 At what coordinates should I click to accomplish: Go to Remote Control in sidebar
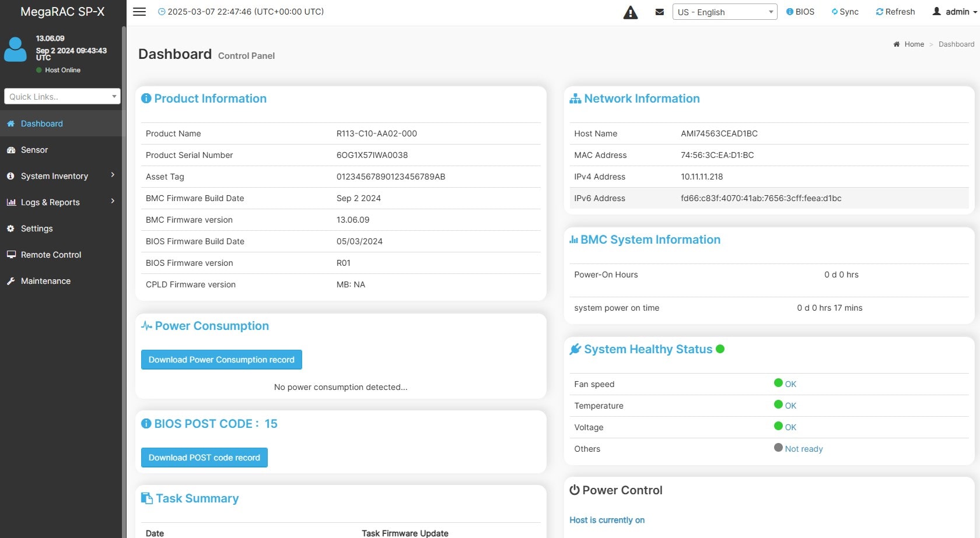(x=51, y=255)
